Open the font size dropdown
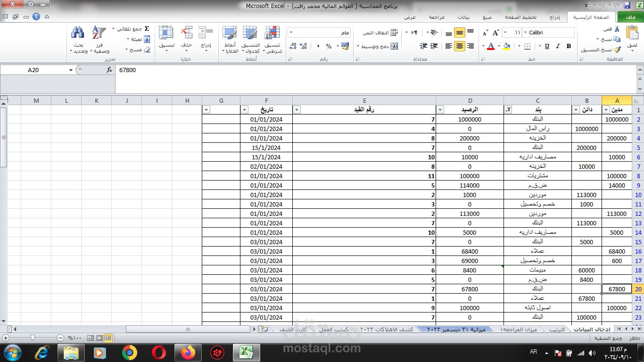Viewport: 644px width, 362px height. pyautogui.click(x=505, y=33)
